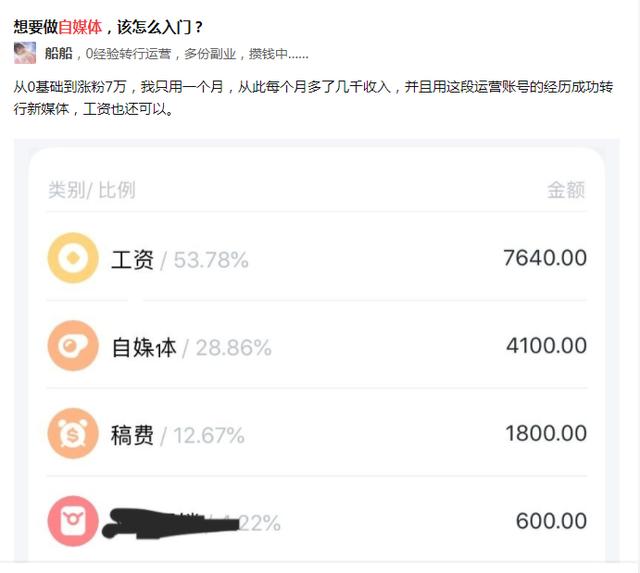Click the alarm-clock dollar icon for 稿费
This screenshot has width=640, height=573.
click(73, 433)
